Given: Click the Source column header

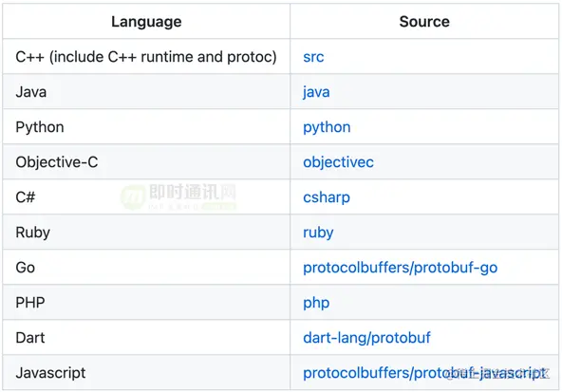Looking at the screenshot, I should point(424,22).
